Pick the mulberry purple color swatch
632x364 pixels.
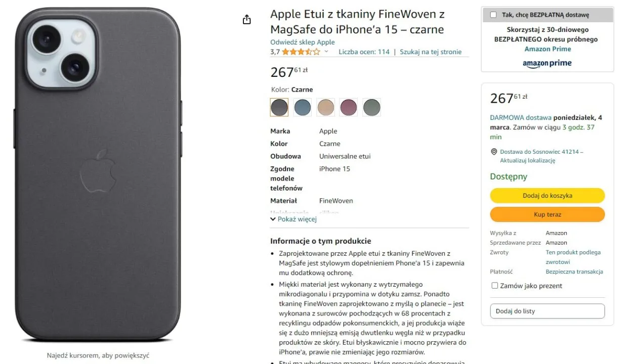pos(349,107)
